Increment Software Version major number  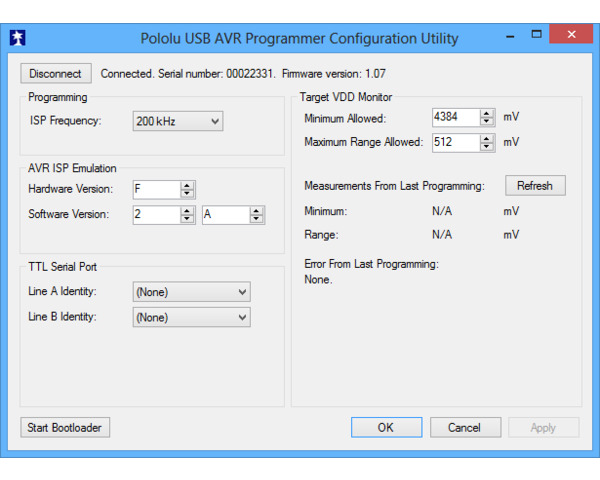click(187, 211)
